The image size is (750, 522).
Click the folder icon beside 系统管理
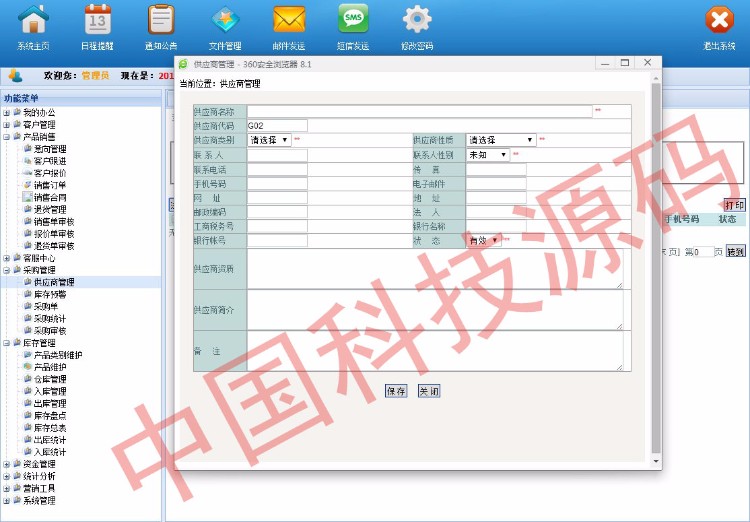click(x=17, y=500)
